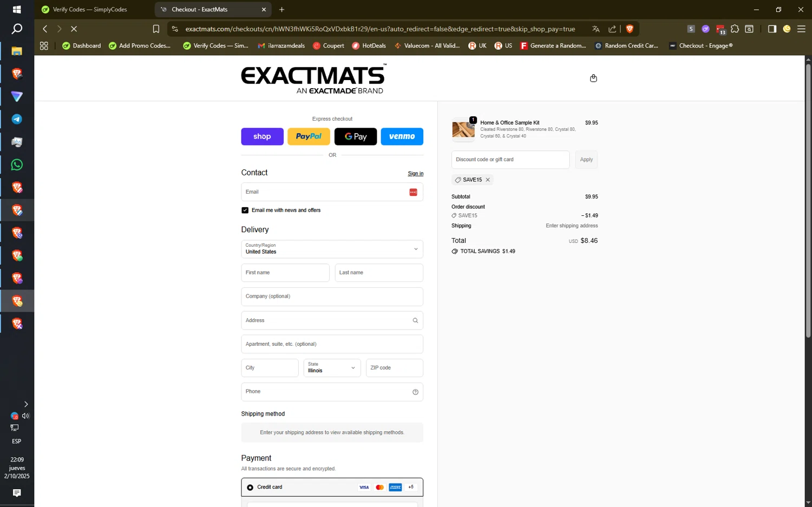The width and height of the screenshot is (812, 507).
Task: Click the password manager icon in Email field
Action: point(413,192)
